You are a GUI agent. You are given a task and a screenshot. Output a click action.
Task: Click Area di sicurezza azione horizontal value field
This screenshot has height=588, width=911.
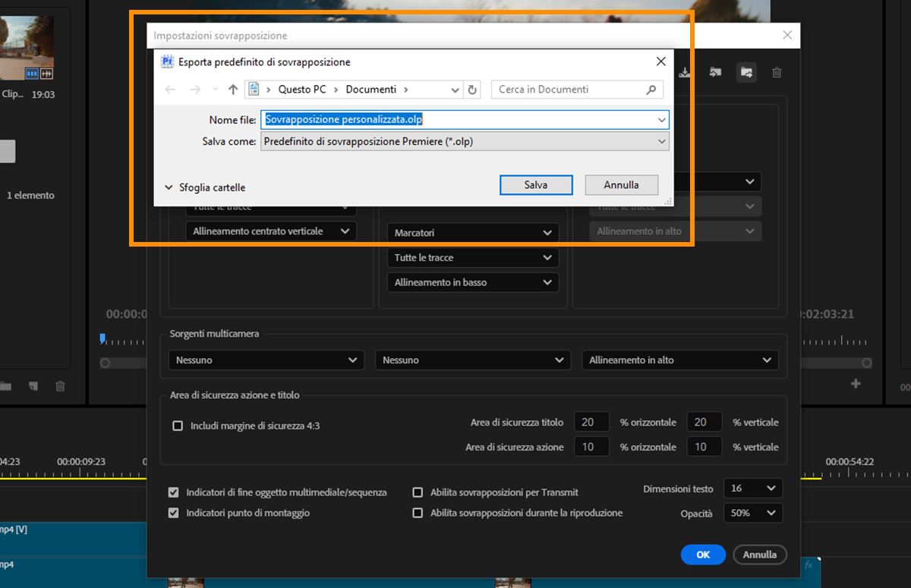click(592, 447)
